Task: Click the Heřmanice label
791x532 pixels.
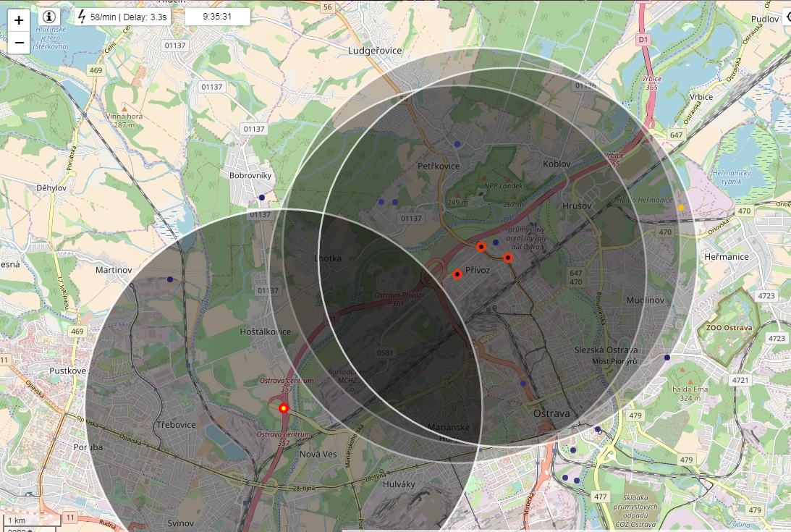Action: (x=727, y=257)
